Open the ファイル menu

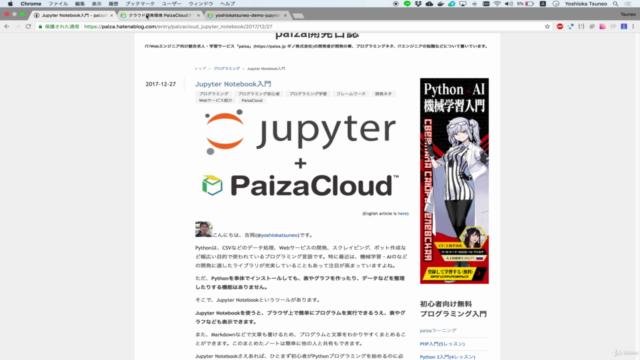point(58,4)
